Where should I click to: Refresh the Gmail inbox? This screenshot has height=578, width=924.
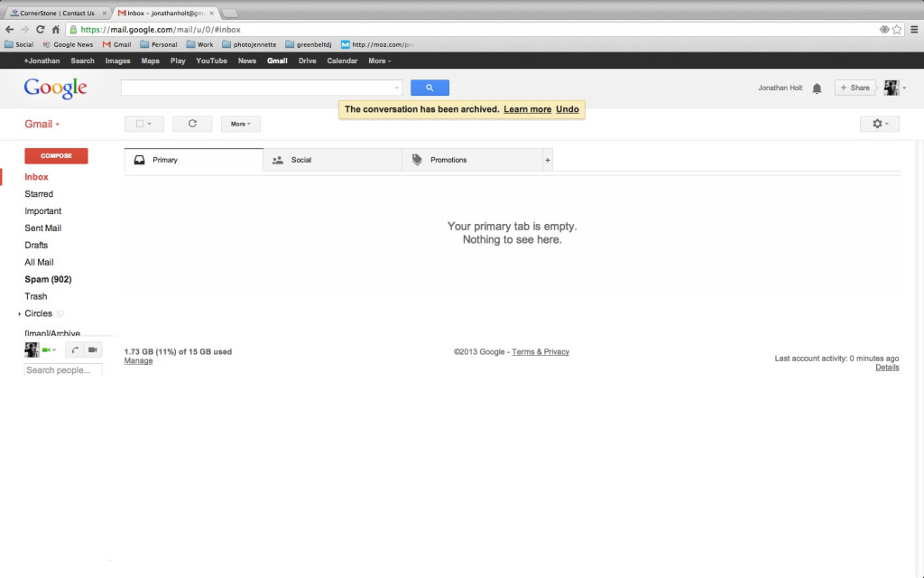(192, 124)
